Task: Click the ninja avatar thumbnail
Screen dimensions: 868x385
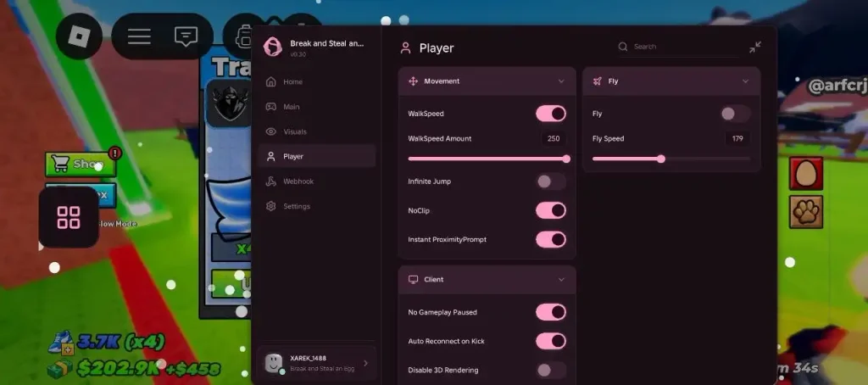Action: pyautogui.click(x=230, y=103)
